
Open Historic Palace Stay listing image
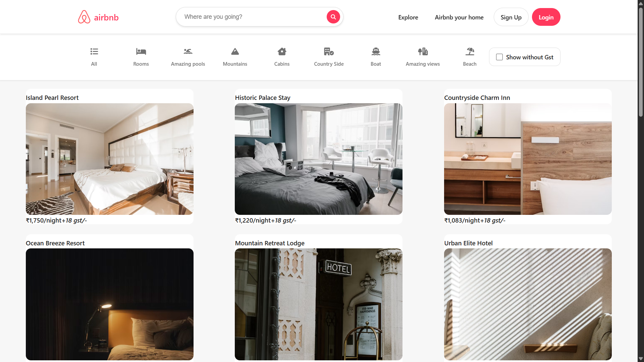(318, 159)
